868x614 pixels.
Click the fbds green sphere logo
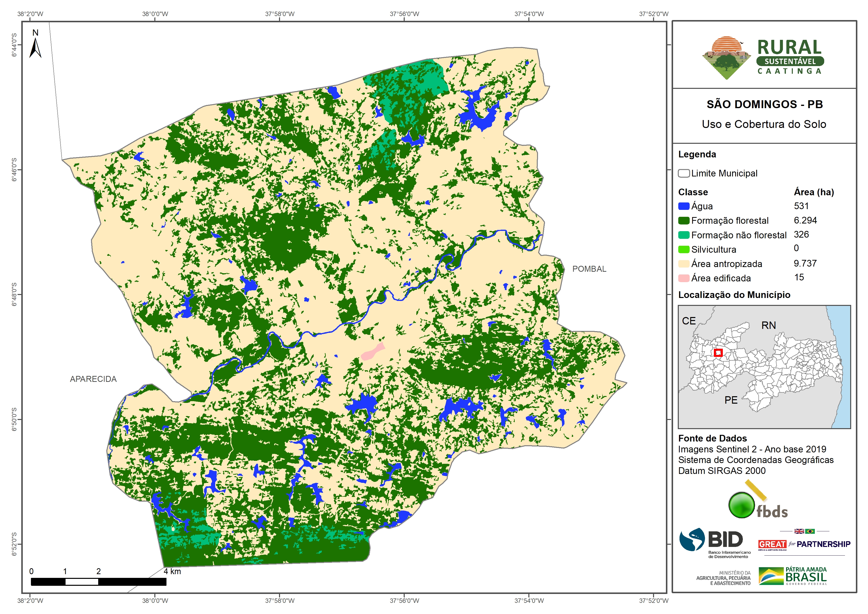(x=743, y=505)
